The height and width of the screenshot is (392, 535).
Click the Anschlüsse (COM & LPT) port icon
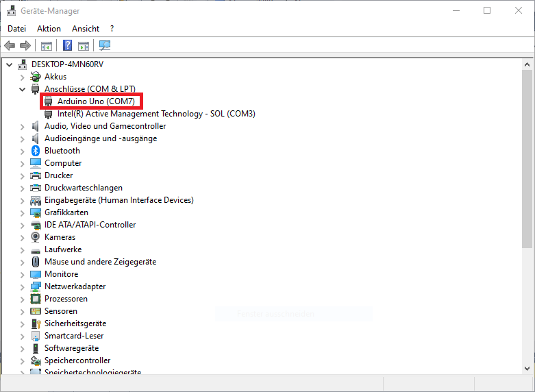[x=36, y=89]
